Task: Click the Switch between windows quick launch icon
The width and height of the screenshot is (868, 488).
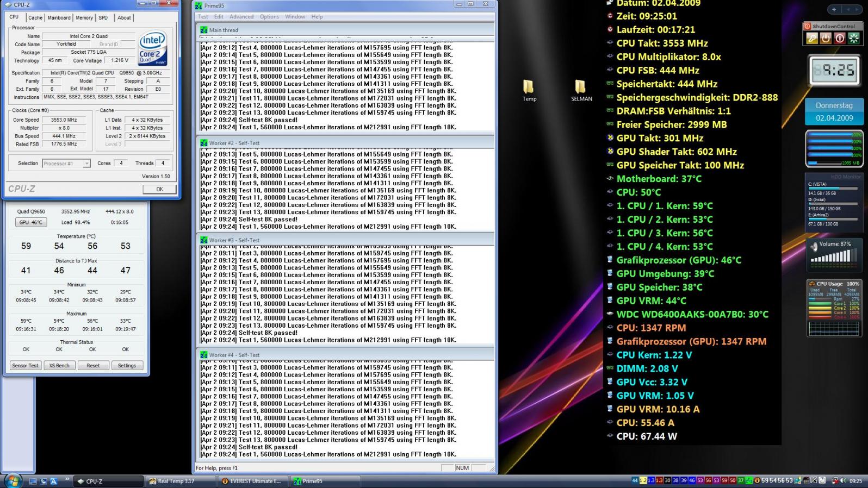Action: (44, 481)
